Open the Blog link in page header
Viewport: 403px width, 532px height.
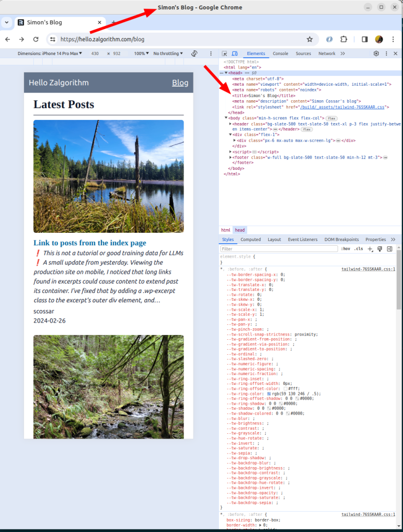(x=180, y=83)
